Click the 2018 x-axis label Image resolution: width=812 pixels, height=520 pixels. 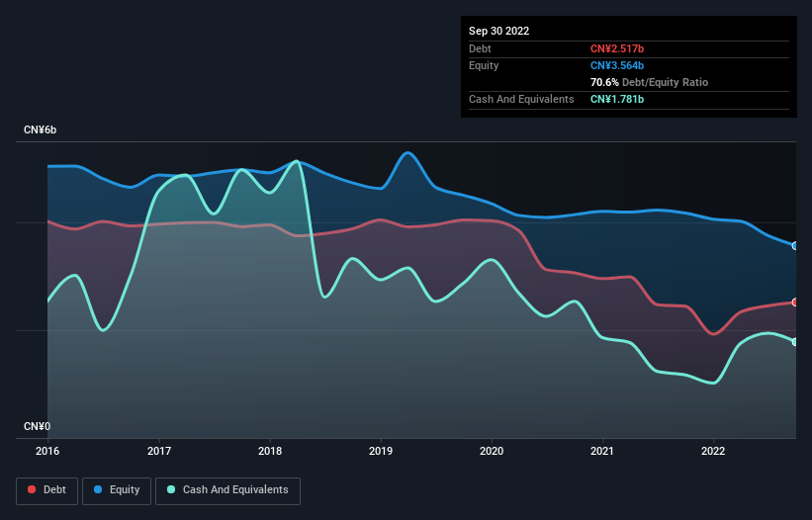point(270,451)
